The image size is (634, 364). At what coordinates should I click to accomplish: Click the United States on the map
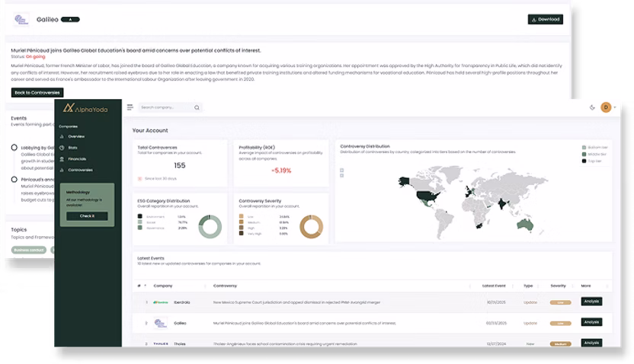[428, 196]
